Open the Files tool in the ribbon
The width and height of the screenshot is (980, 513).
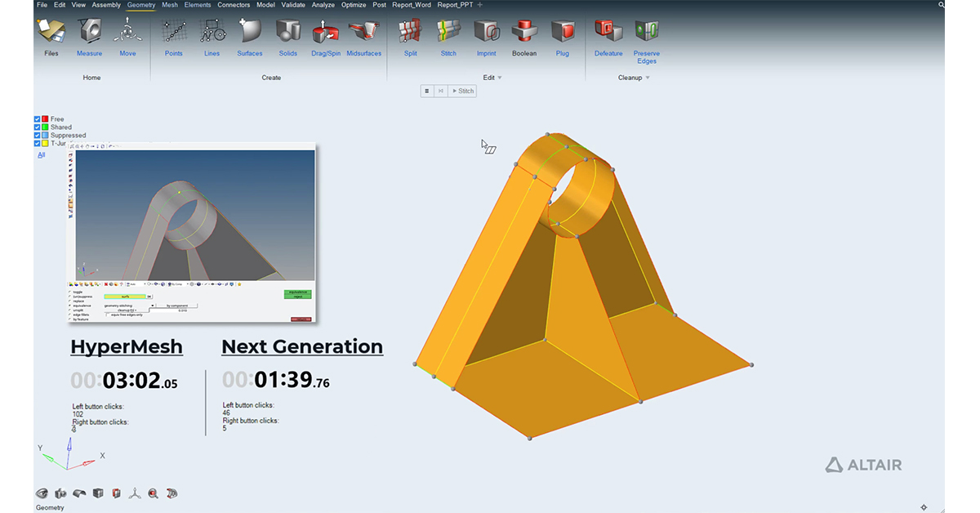(x=51, y=38)
